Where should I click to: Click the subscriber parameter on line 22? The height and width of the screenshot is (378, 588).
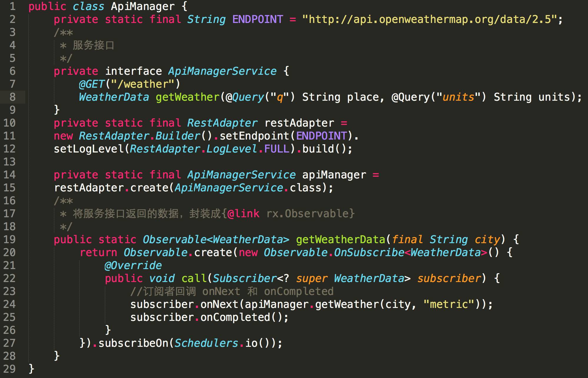(x=449, y=278)
